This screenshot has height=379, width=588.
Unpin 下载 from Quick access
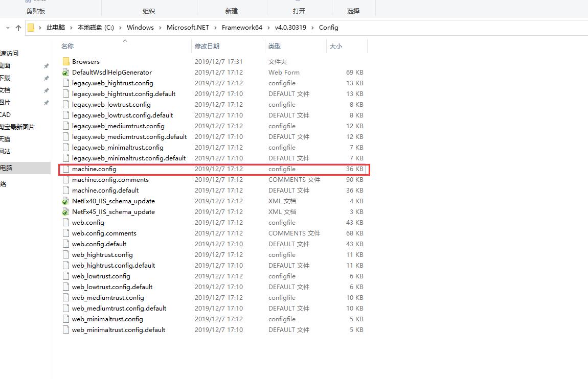tap(46, 78)
